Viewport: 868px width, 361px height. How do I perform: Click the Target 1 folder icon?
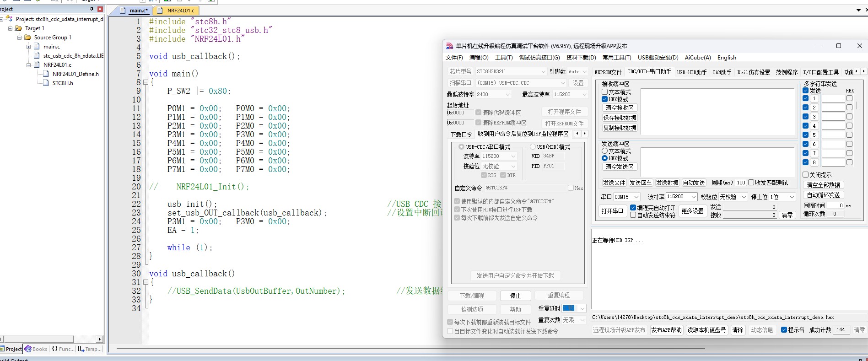[x=19, y=28]
